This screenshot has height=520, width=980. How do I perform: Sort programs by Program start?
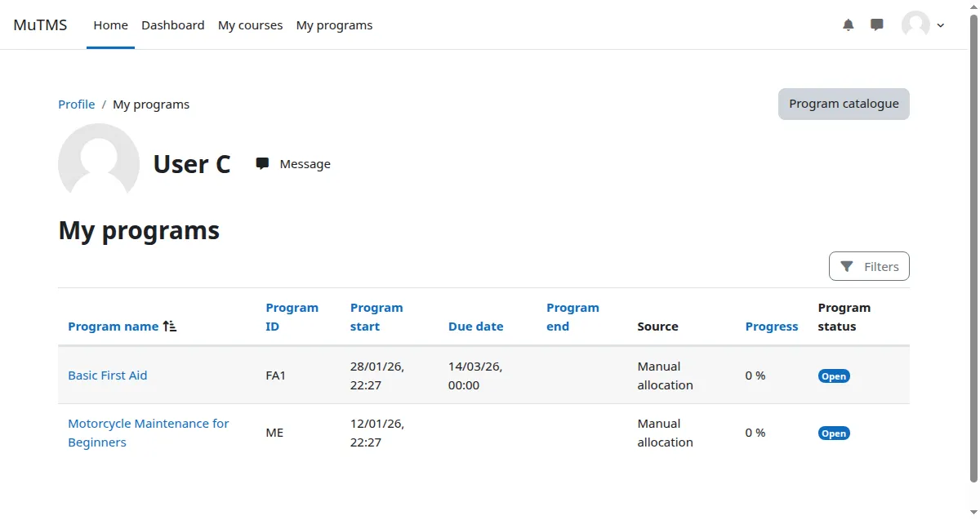376,317
